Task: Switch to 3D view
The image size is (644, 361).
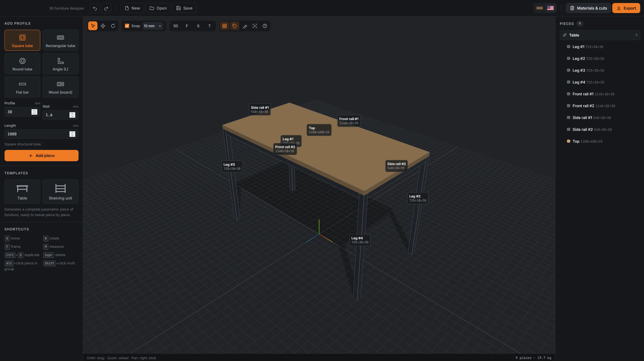Action: [x=176, y=26]
